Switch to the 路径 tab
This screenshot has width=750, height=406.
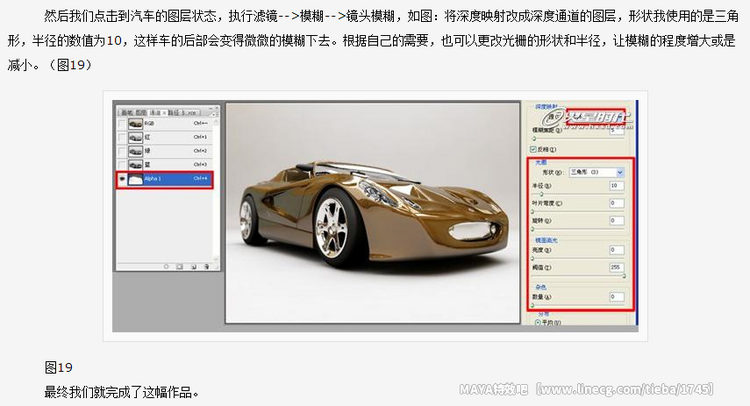173,113
